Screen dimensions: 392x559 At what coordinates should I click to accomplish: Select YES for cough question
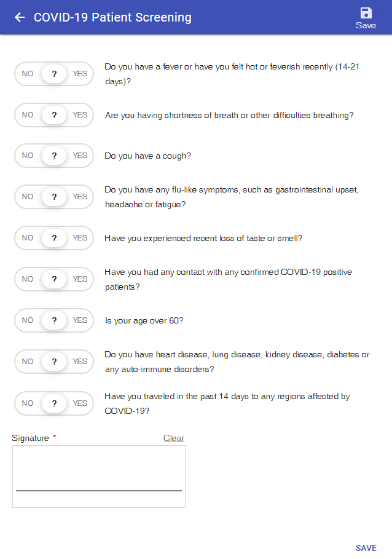point(80,156)
